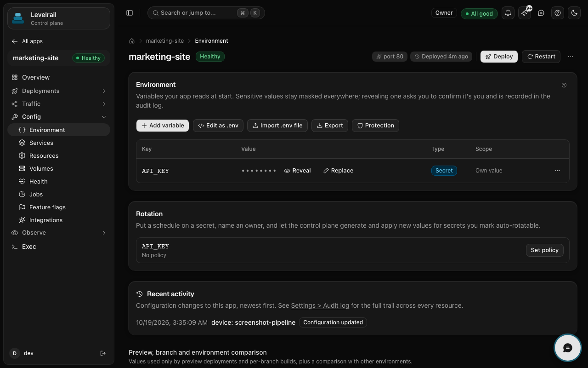Follow the Settings > Audit log link

320,305
